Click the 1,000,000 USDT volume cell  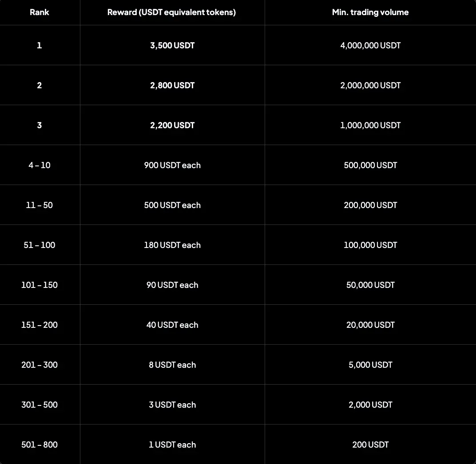(370, 125)
